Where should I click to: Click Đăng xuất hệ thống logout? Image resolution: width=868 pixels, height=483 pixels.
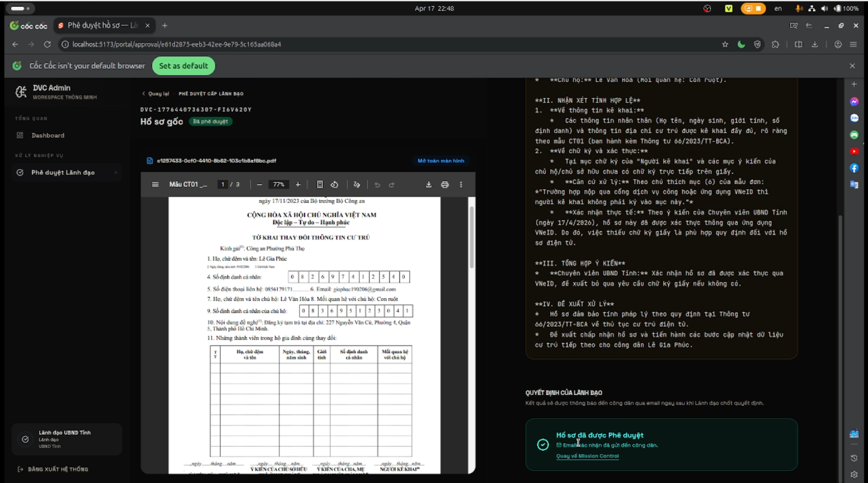pyautogui.click(x=58, y=469)
